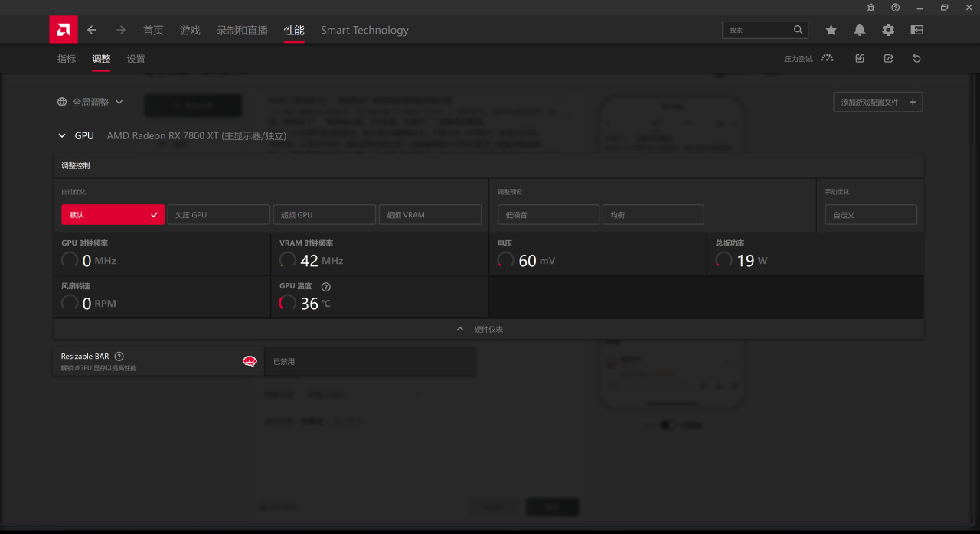Click the 风扇转速 fan speed gauge

(x=70, y=303)
